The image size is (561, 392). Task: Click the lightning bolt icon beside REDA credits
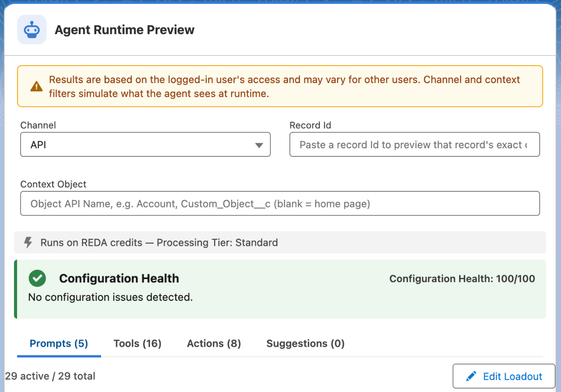point(28,243)
